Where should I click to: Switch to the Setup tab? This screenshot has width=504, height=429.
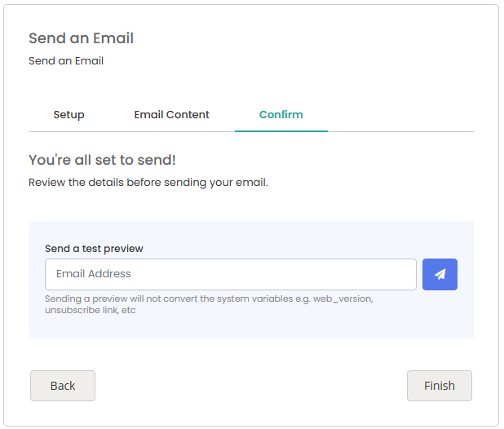tap(69, 115)
